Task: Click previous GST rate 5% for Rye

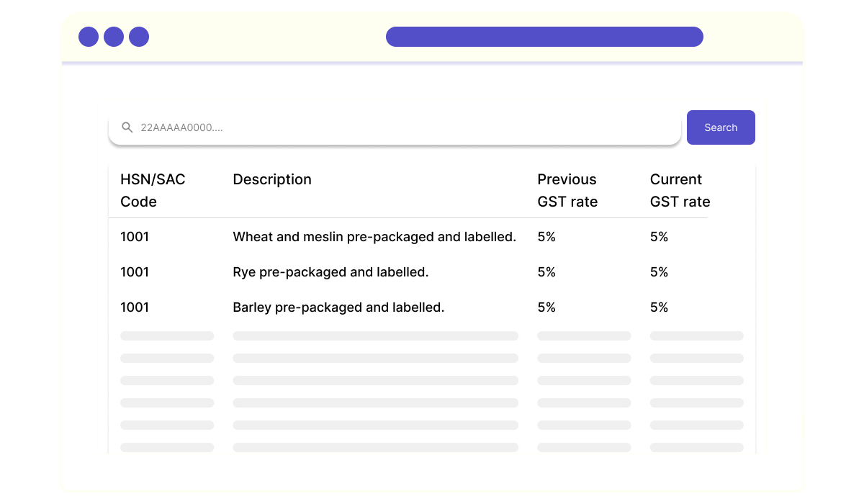Action: tap(546, 272)
